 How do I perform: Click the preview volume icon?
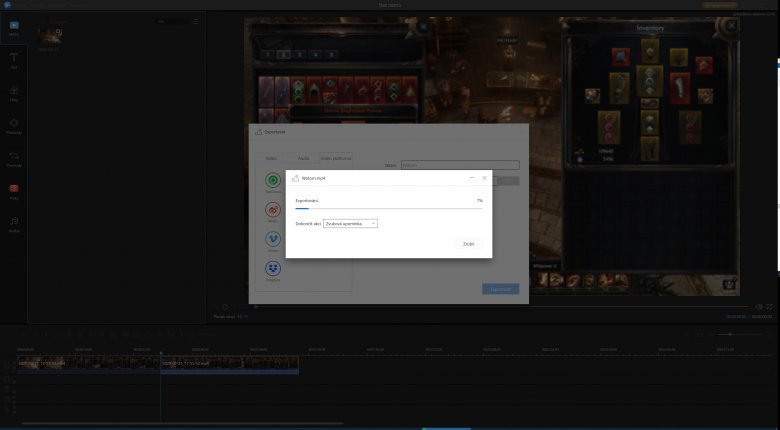click(759, 307)
